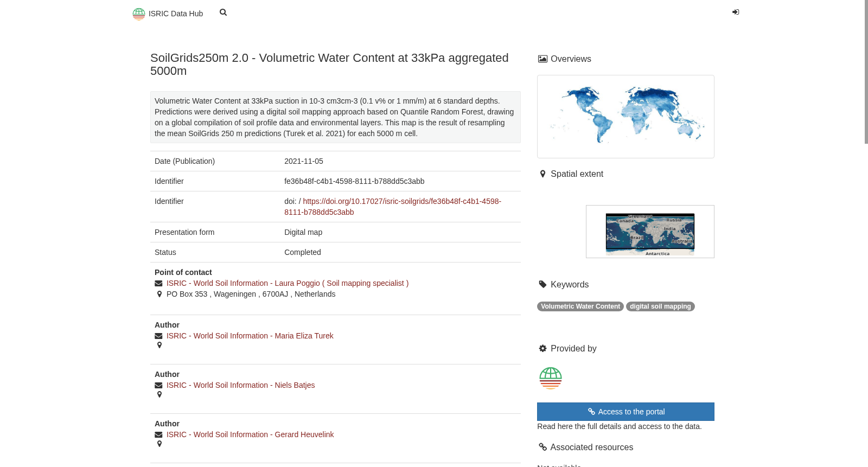Click the link icon beside Associated resources
868x467 pixels.
pos(542,447)
